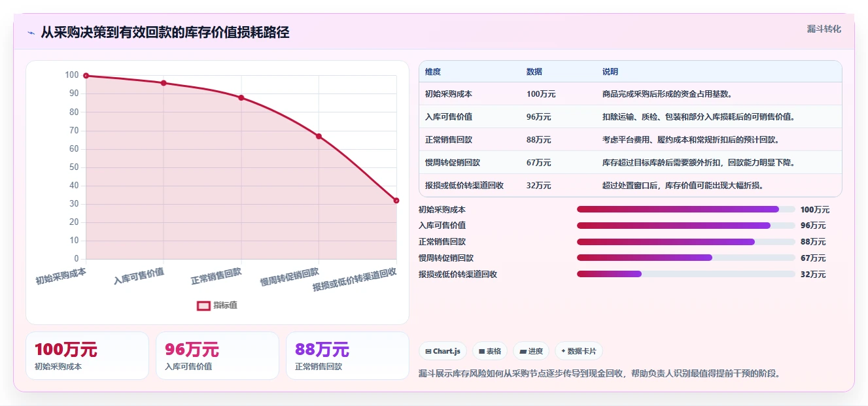The height and width of the screenshot is (406, 868).
Task: Click the lightning icon beside the title
Action: click(x=31, y=33)
